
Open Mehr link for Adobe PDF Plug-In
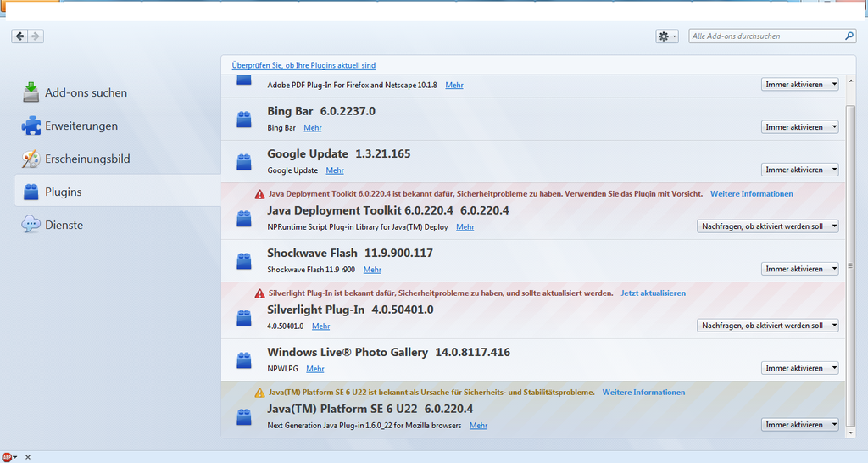coord(454,85)
